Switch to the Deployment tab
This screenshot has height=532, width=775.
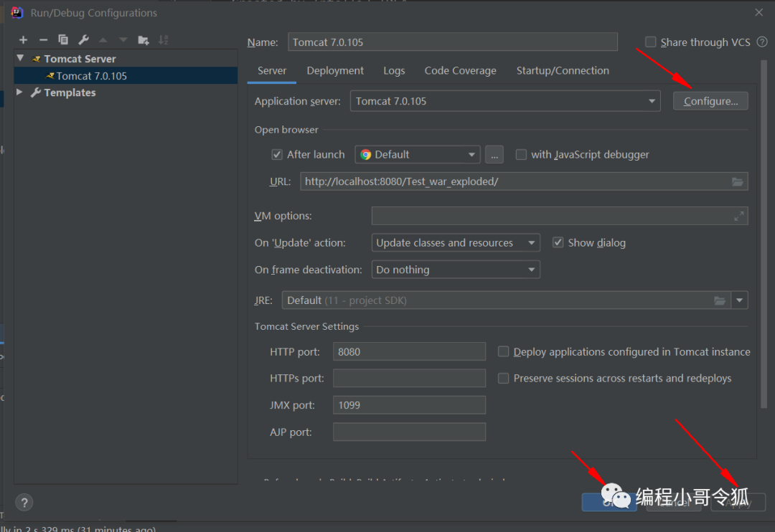[335, 71]
